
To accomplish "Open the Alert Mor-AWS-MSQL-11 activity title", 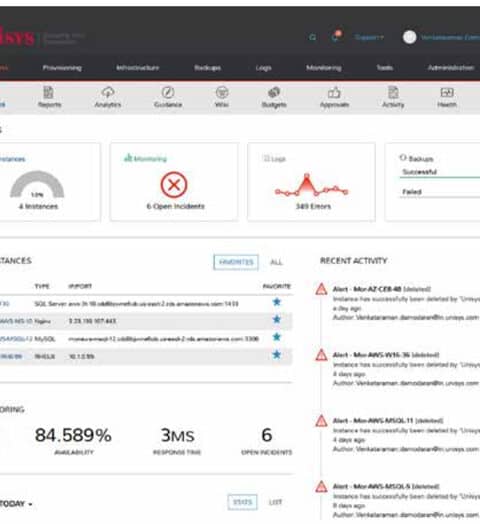I will pyautogui.click(x=388, y=421).
